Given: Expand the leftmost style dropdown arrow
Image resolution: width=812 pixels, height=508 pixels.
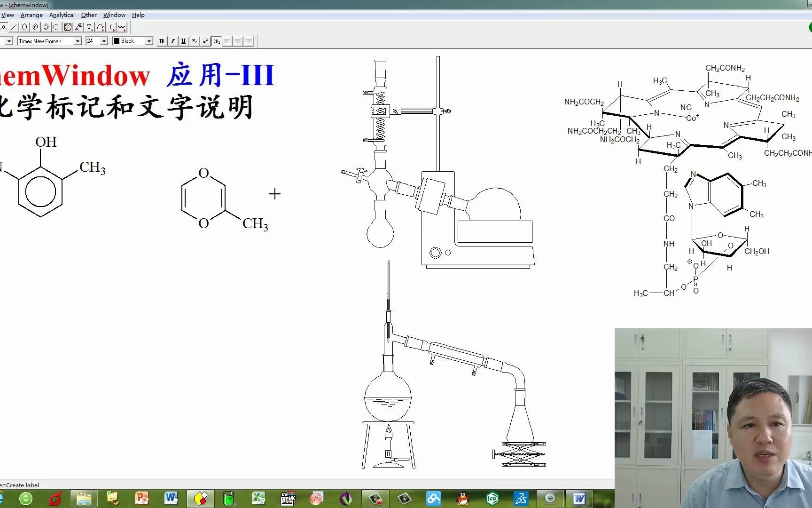Looking at the screenshot, I should 9,41.
